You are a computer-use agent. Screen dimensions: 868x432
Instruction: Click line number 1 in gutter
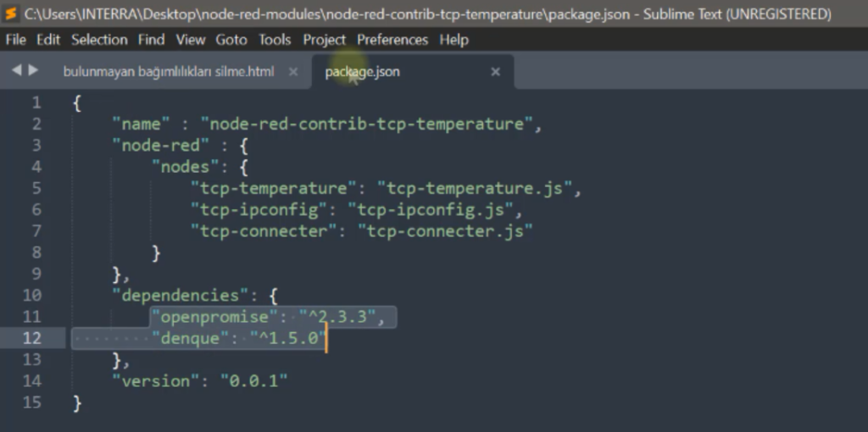pyautogui.click(x=36, y=102)
